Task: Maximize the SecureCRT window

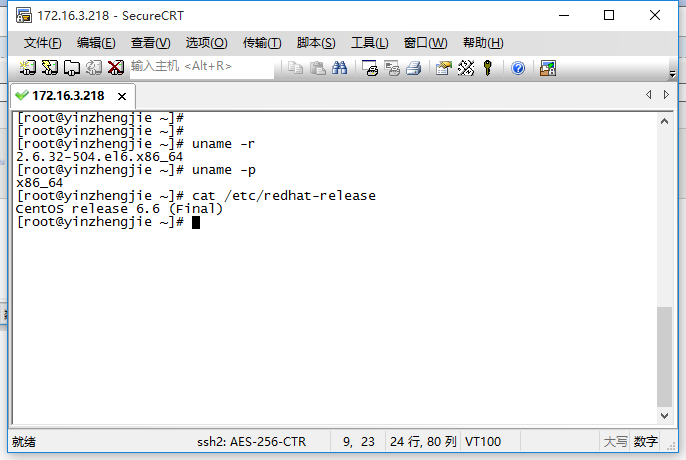Action: (609, 15)
